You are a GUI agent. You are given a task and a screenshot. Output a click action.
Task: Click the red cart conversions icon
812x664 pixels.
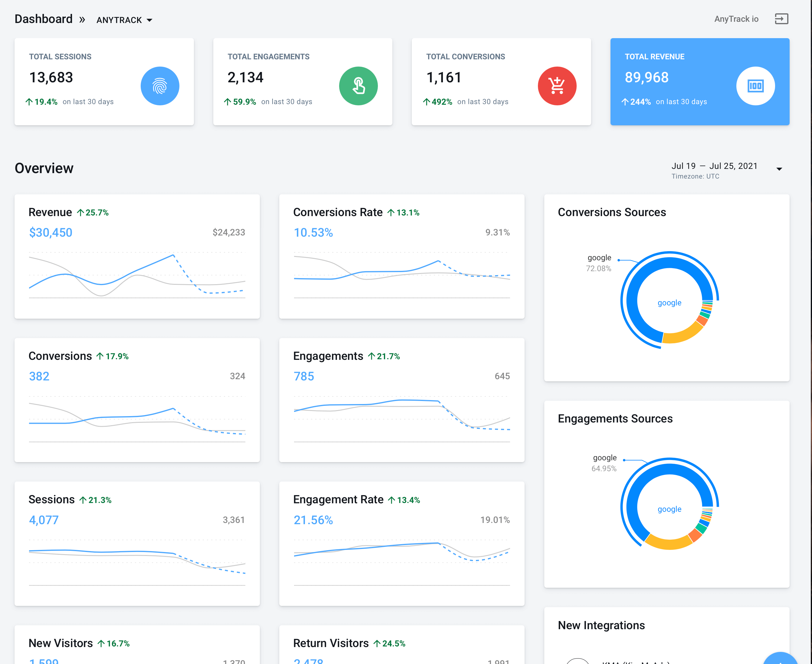(x=557, y=86)
